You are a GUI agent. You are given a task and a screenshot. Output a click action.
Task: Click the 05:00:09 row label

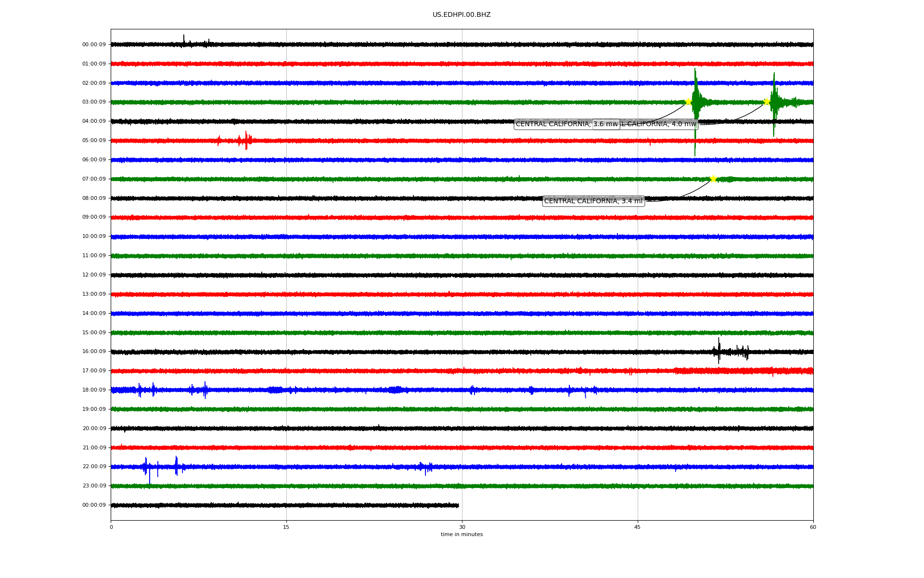click(94, 141)
